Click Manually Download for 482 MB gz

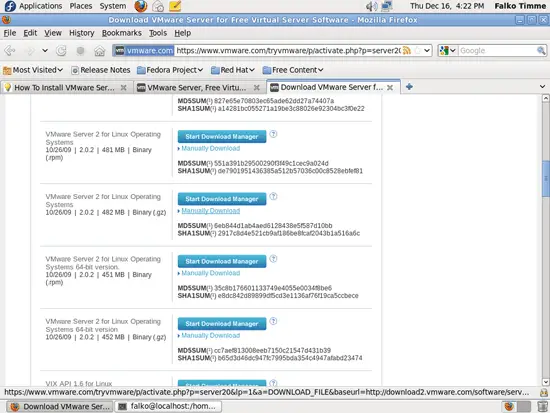coord(210,211)
